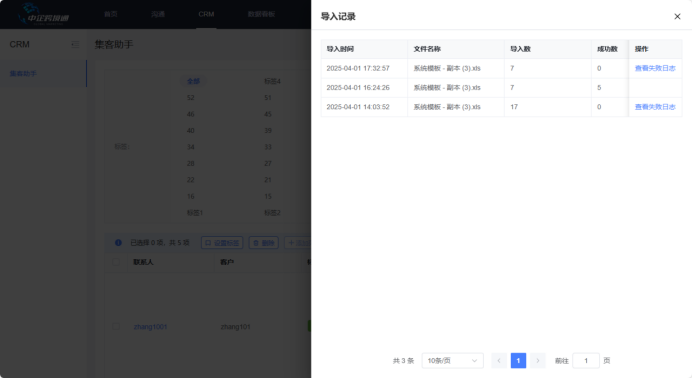The image size is (693, 378).
Task: Select the 28 tag filter
Action: pos(190,164)
